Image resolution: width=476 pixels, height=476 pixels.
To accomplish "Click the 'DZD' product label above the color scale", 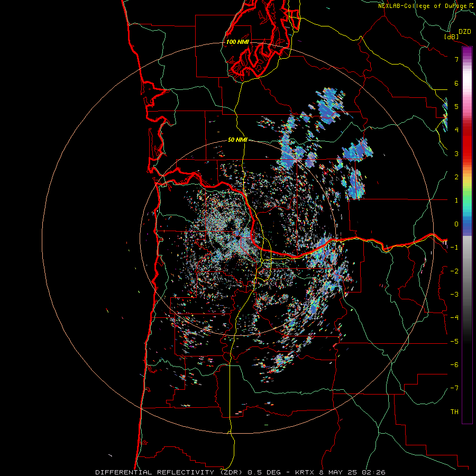I will [465, 32].
